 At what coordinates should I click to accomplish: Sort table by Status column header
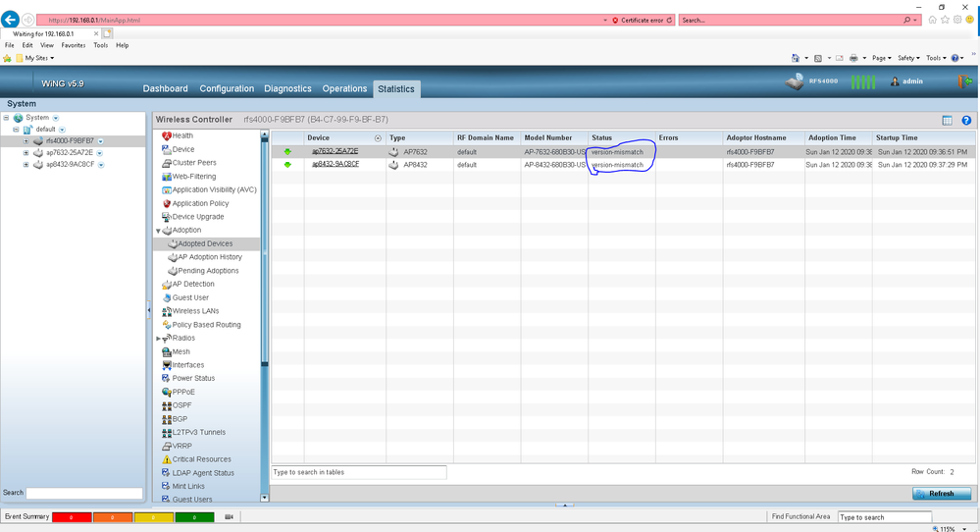pos(602,138)
